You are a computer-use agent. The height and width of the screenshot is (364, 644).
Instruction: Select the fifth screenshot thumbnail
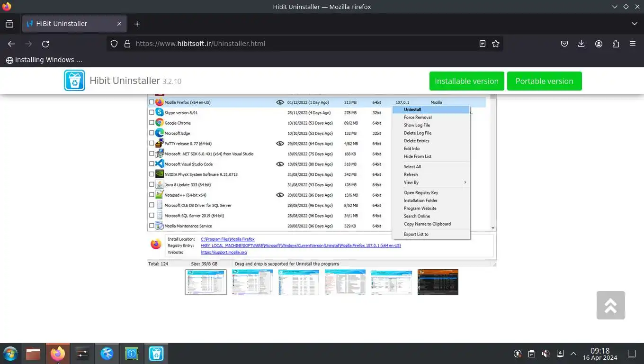(392, 282)
